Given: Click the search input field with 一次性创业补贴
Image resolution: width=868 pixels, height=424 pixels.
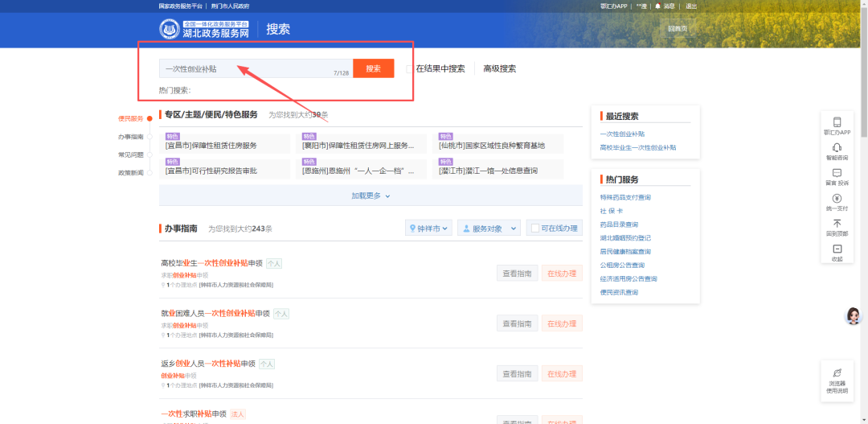Looking at the screenshot, I should coord(256,68).
